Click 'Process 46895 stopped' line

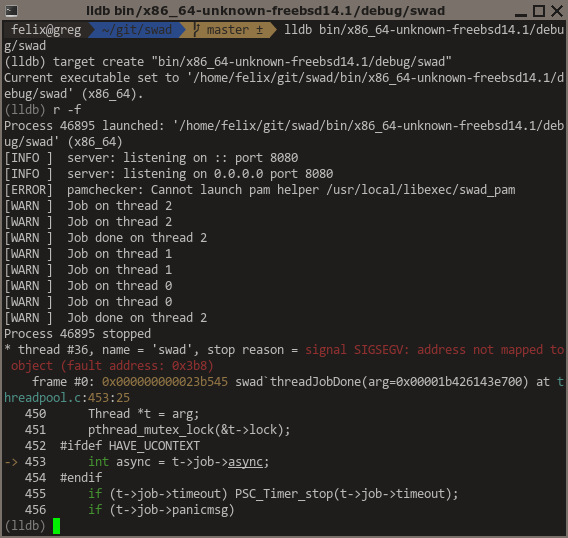click(x=78, y=334)
